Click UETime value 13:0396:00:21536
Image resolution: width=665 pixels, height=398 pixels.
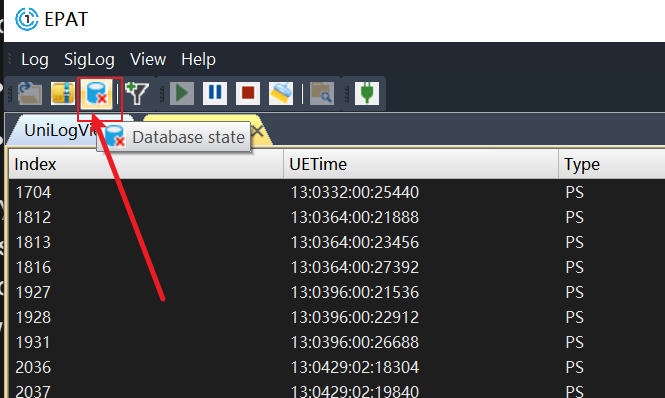click(x=355, y=292)
